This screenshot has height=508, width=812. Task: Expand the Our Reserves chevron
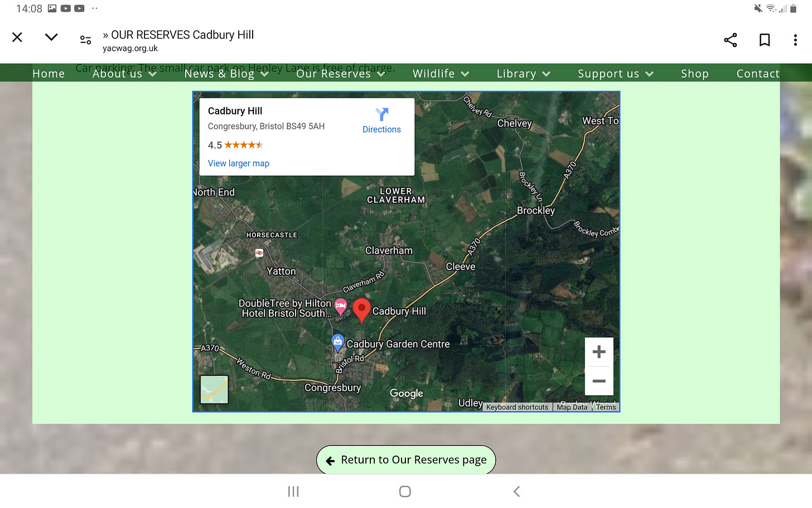tap(381, 74)
